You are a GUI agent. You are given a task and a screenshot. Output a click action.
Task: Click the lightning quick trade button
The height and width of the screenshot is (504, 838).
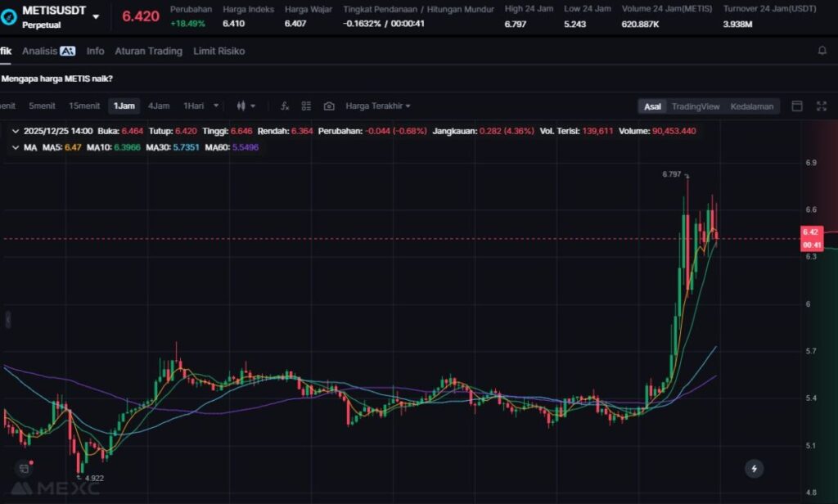tap(754, 469)
